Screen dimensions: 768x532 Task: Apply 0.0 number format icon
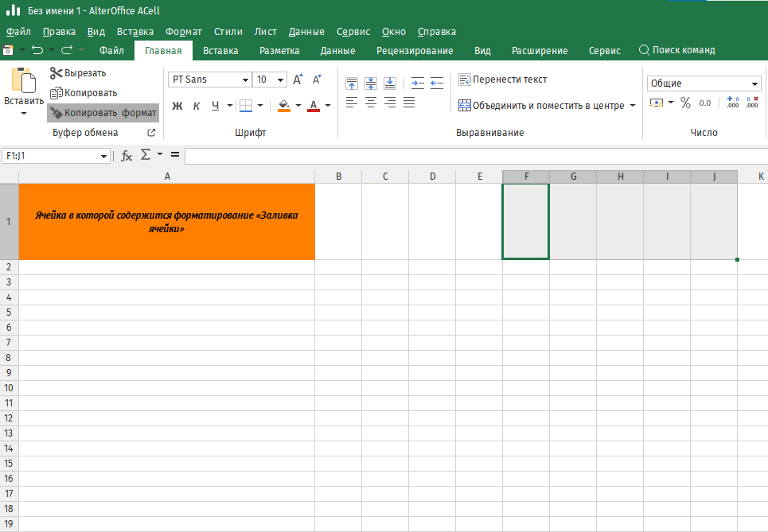point(705,103)
